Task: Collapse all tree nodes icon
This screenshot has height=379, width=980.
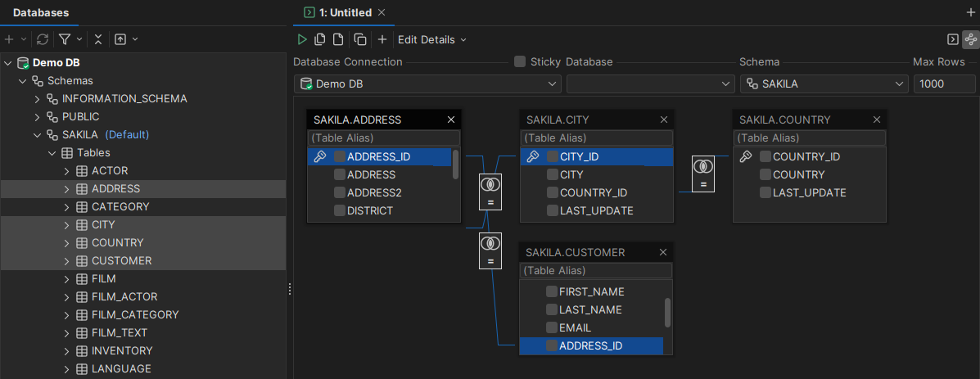Action: [98, 39]
